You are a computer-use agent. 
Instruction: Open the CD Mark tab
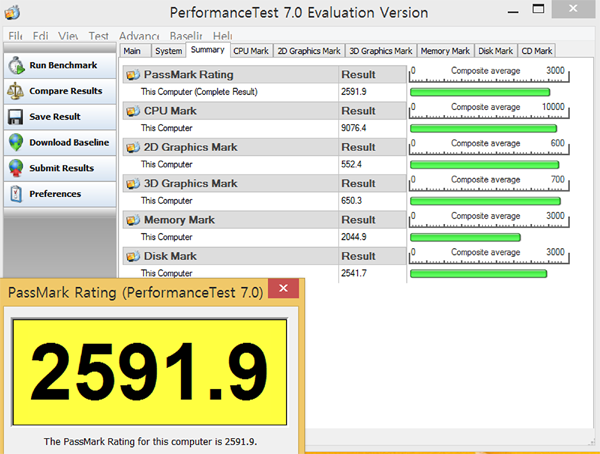(536, 51)
